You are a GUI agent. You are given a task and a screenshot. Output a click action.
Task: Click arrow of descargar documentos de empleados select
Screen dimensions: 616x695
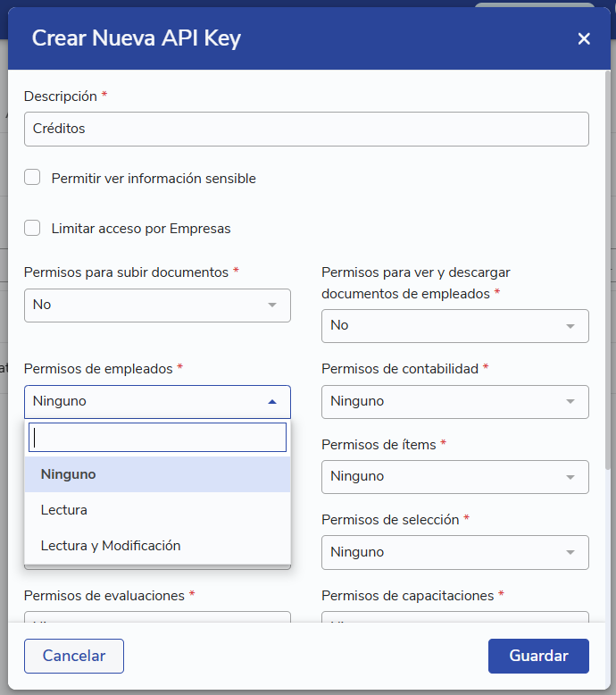point(570,326)
